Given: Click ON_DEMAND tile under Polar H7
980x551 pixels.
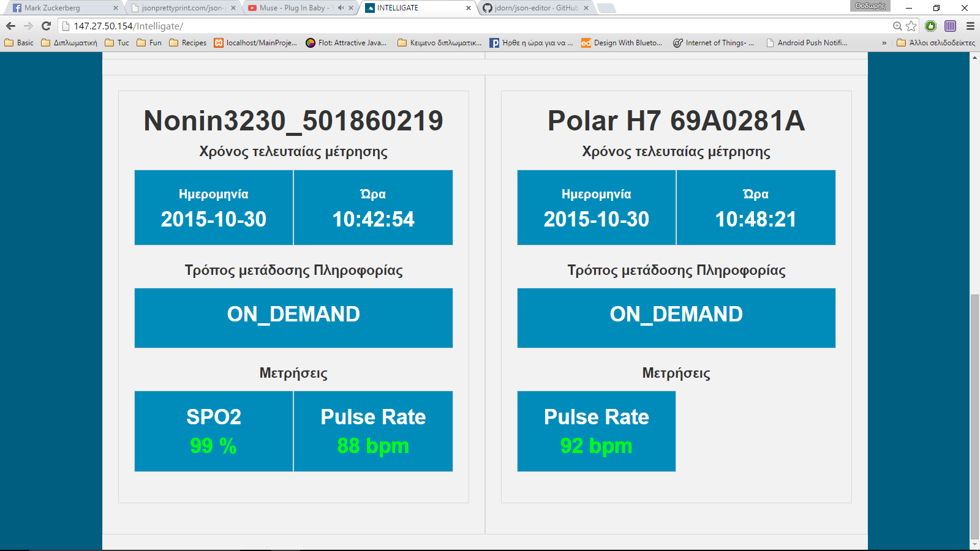Looking at the screenshot, I should (x=676, y=318).
